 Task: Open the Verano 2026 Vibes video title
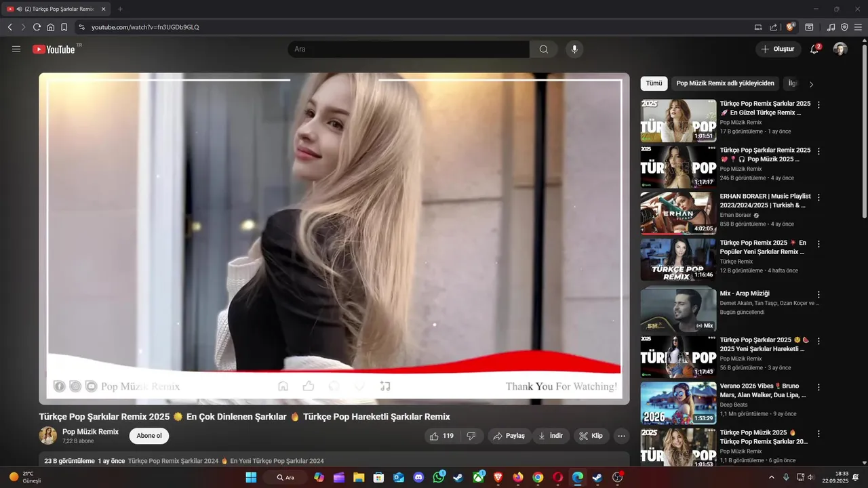click(x=764, y=390)
